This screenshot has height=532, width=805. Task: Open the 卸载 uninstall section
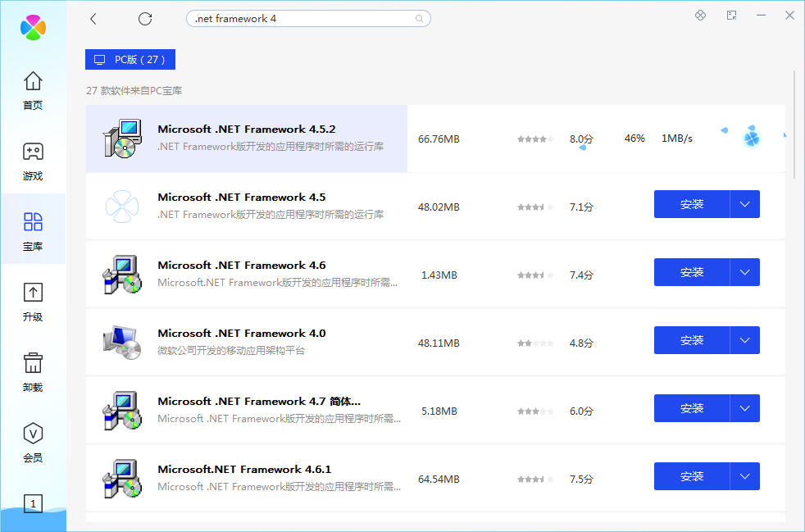pos(33,372)
